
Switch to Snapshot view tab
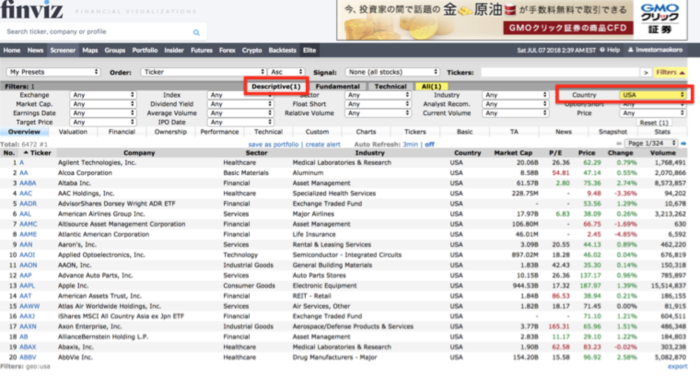point(612,132)
